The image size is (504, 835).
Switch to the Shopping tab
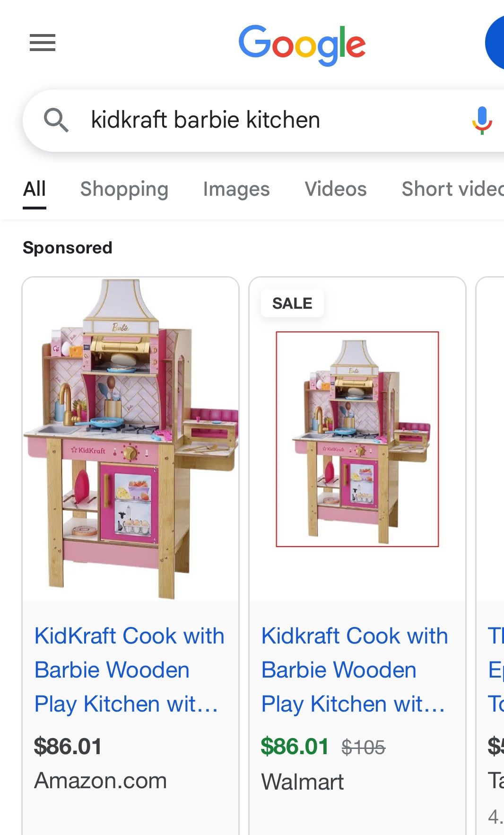tap(124, 189)
